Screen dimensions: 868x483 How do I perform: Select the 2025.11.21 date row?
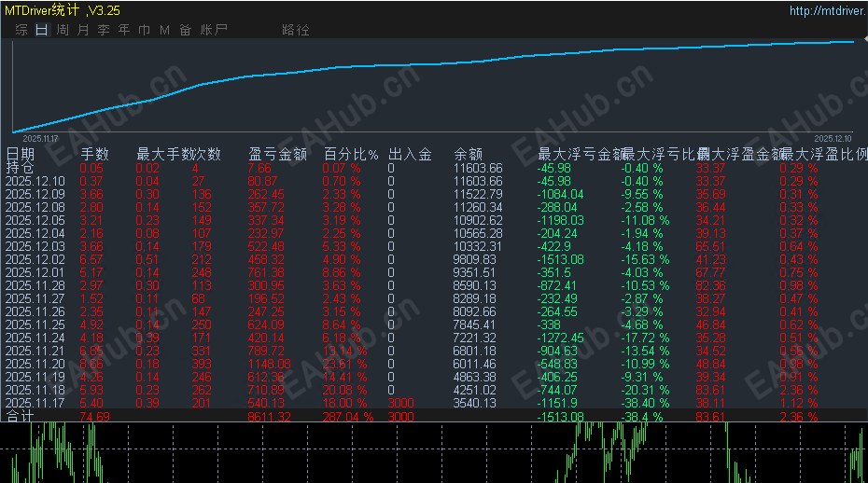coord(35,352)
